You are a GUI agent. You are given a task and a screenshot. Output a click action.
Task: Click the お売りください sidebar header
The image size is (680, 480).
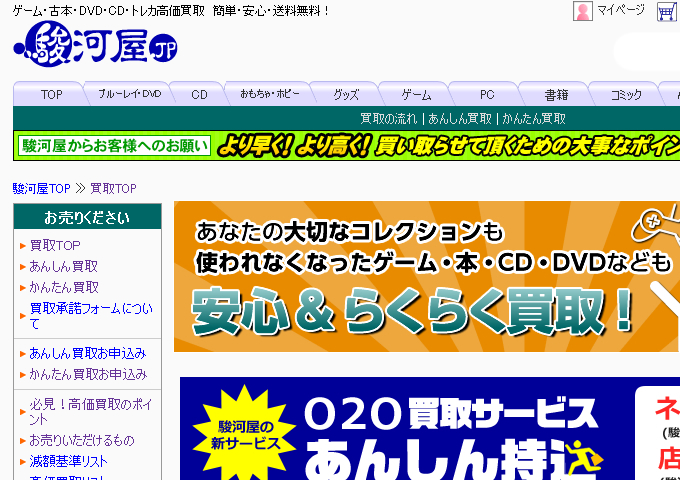tap(87, 217)
